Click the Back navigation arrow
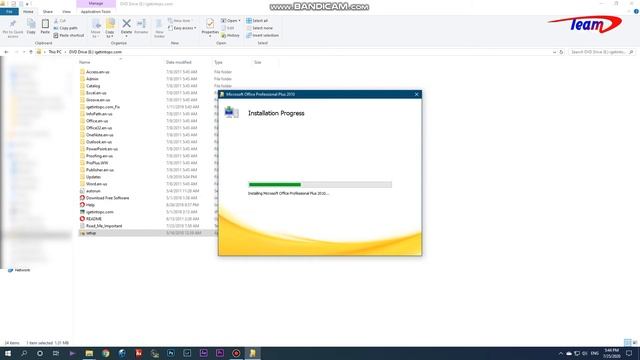 coord(6,52)
